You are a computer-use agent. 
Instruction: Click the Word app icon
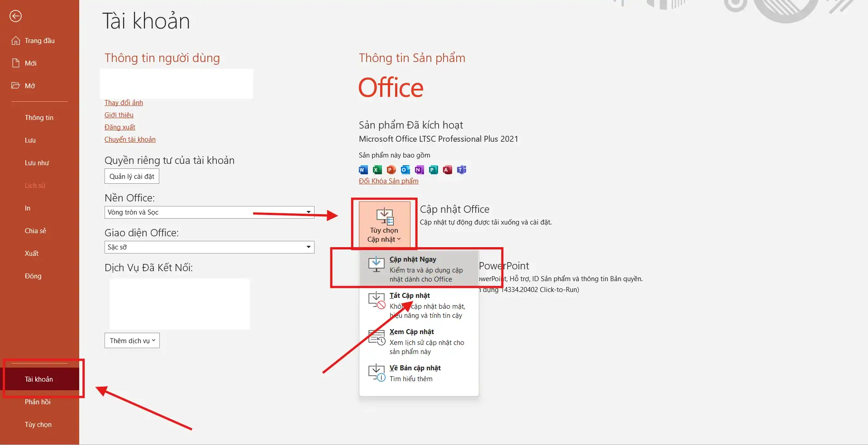click(363, 170)
